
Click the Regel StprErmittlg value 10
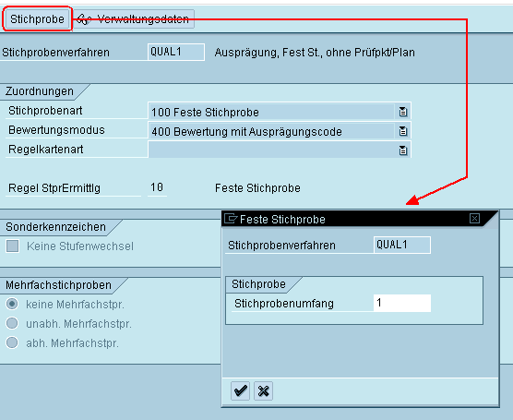(157, 187)
